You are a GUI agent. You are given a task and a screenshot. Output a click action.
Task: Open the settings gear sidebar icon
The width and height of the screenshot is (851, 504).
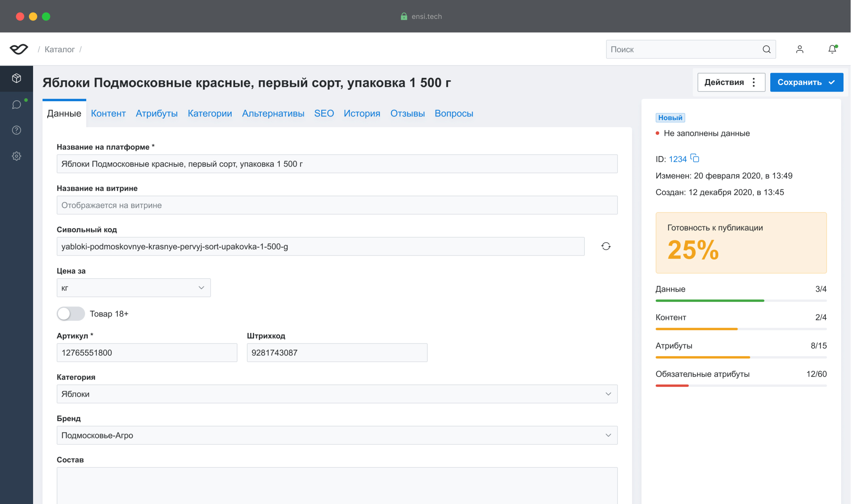point(17,156)
